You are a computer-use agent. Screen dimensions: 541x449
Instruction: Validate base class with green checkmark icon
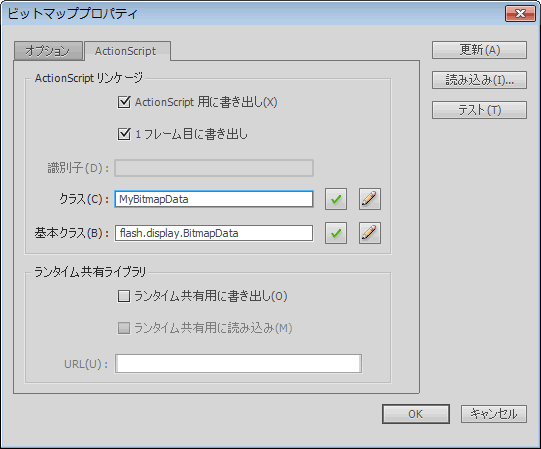[x=336, y=233]
